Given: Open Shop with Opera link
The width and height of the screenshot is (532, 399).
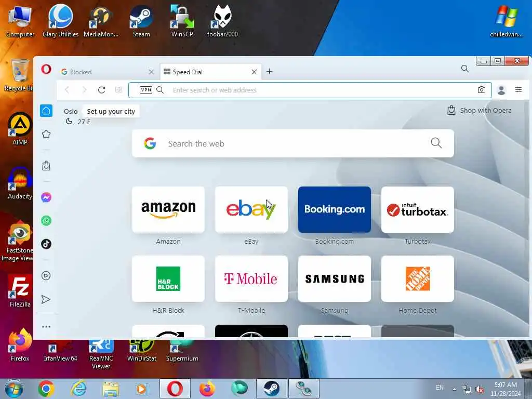Looking at the screenshot, I should pyautogui.click(x=480, y=110).
